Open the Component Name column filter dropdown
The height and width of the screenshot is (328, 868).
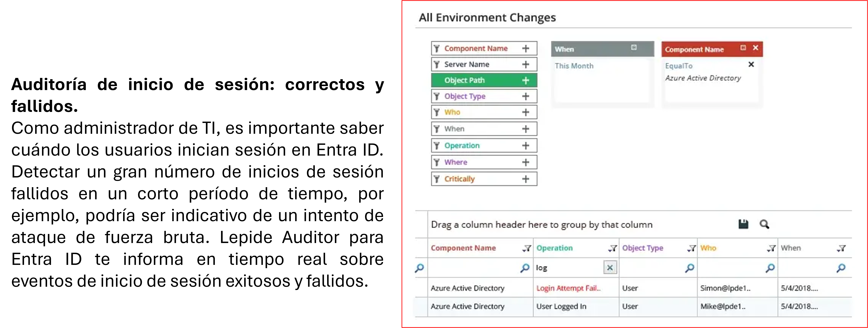tap(527, 248)
